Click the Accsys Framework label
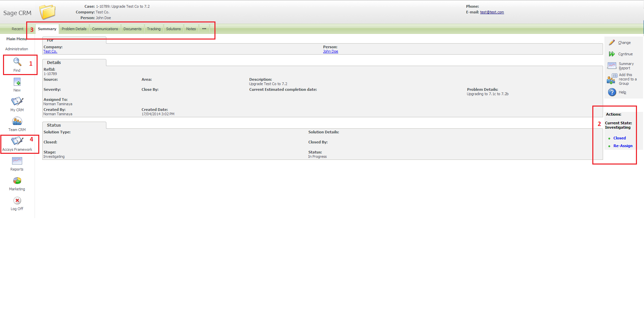This screenshot has height=320, width=644. click(17, 149)
